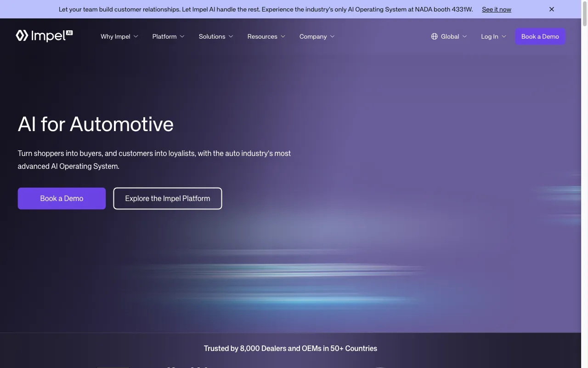Dismiss the NADA announcement banner
This screenshot has height=368, width=588.
click(x=552, y=9)
